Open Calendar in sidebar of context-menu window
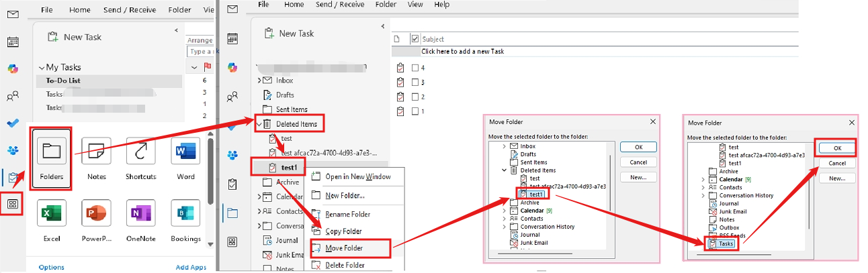The image size is (868, 273). click(232, 39)
